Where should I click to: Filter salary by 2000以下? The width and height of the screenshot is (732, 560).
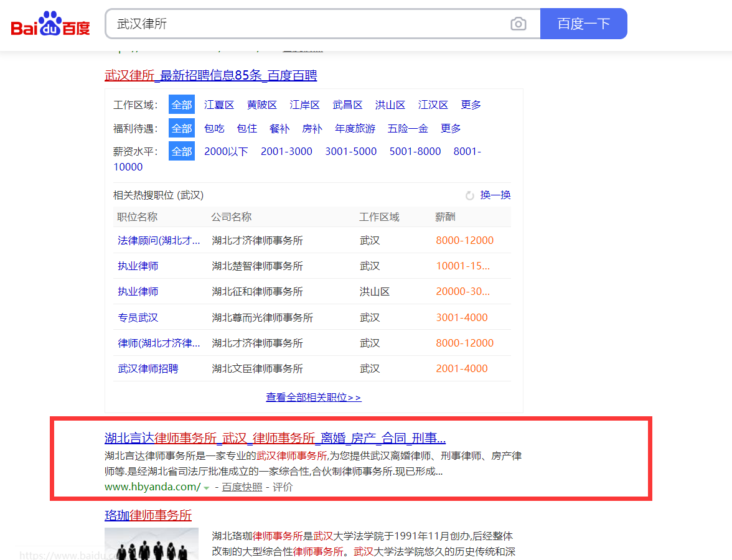[226, 152]
